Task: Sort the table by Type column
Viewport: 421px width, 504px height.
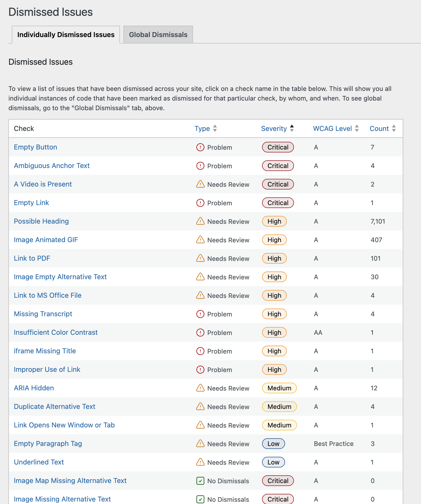Action: click(x=206, y=128)
